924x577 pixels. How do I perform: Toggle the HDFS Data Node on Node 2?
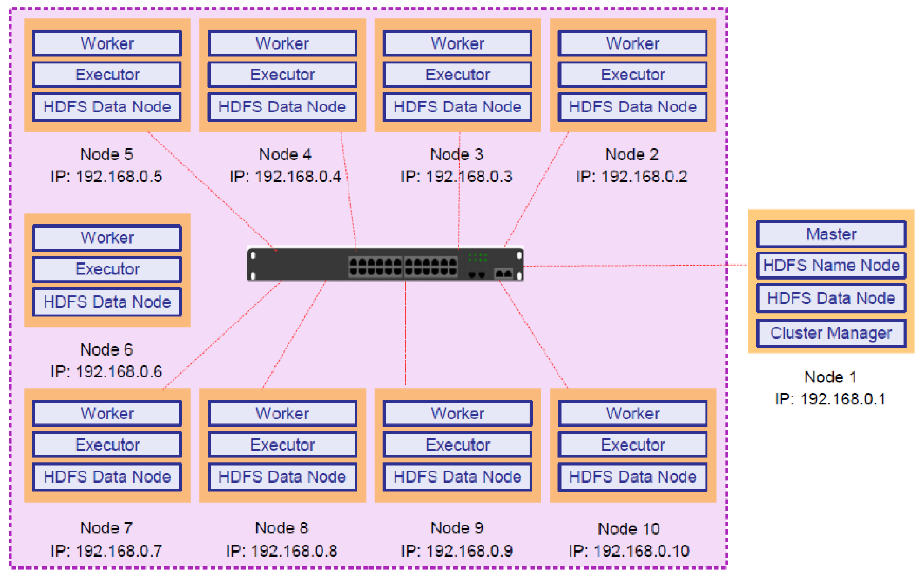click(632, 107)
